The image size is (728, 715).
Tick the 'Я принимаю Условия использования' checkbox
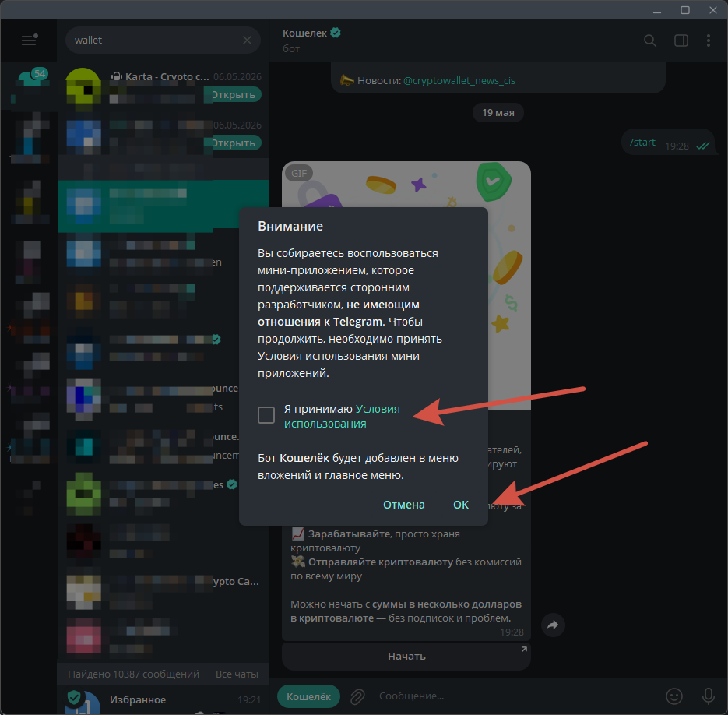[266, 415]
